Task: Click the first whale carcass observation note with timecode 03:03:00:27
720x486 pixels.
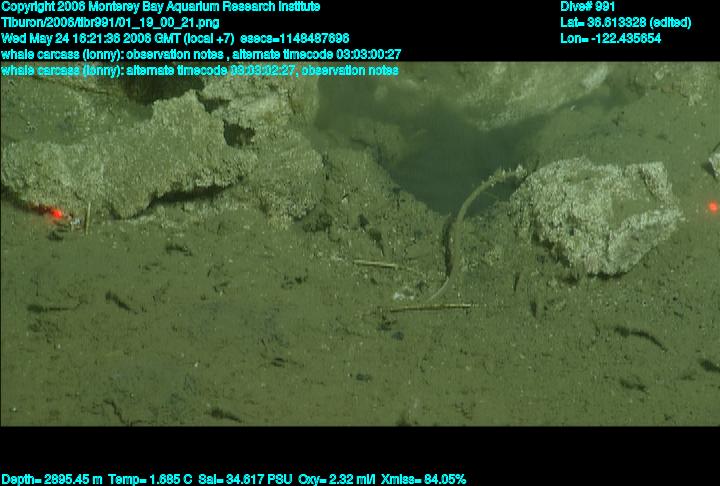Action: click(x=201, y=54)
